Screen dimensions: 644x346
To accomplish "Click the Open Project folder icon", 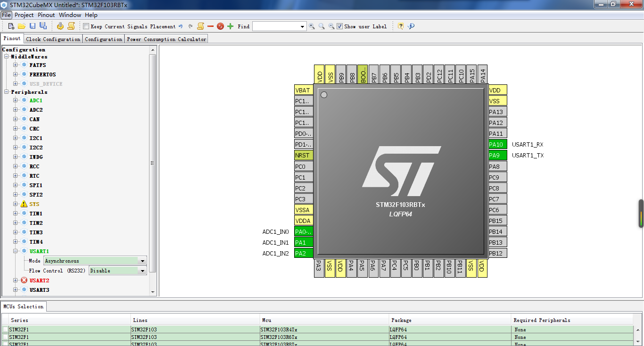I will point(22,26).
